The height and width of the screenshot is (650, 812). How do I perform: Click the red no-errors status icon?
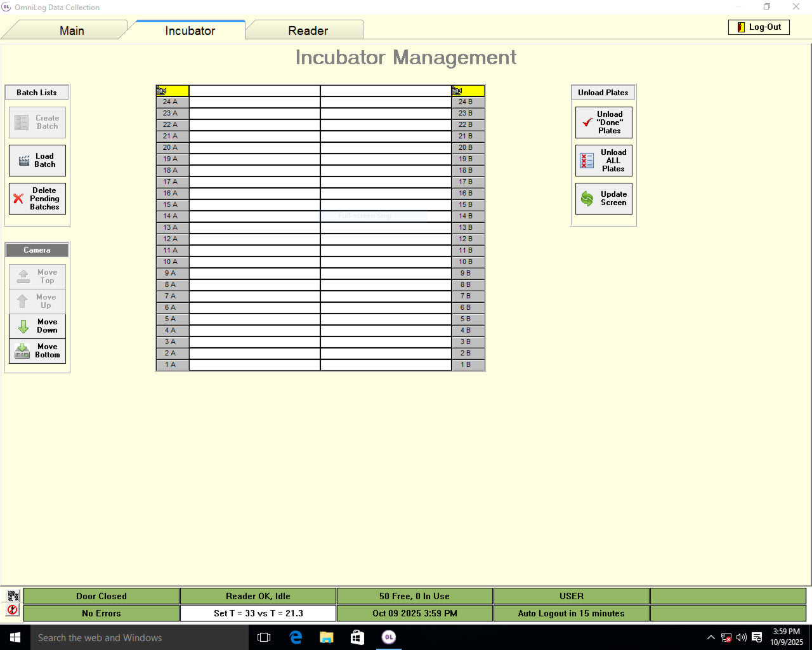pyautogui.click(x=13, y=610)
